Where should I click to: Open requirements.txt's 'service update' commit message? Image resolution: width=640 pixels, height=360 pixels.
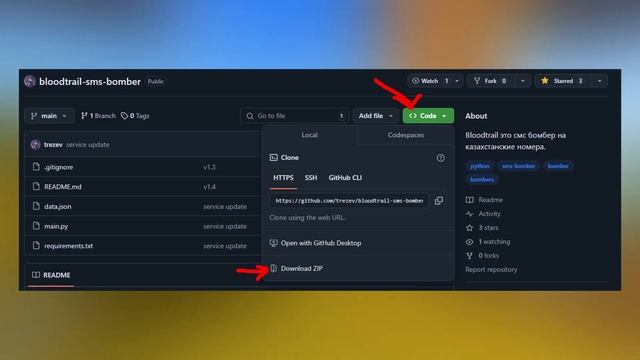coord(225,246)
